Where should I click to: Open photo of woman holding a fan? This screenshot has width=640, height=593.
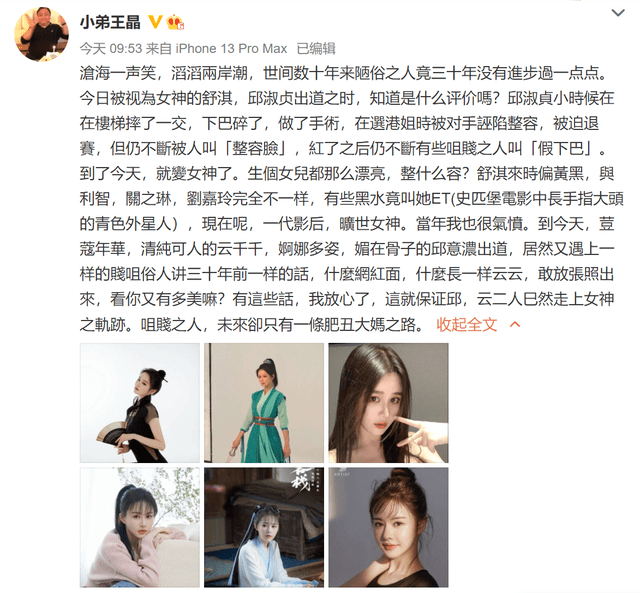[140, 403]
